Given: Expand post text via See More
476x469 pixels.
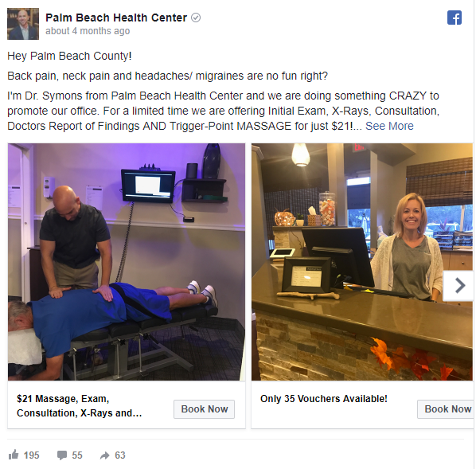Looking at the screenshot, I should click(x=389, y=126).
